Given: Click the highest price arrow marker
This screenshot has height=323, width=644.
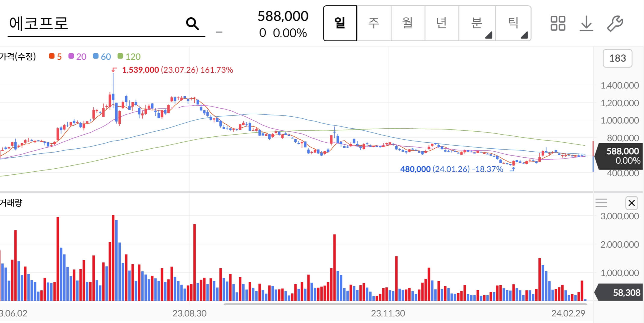Looking at the screenshot, I should [114, 70].
